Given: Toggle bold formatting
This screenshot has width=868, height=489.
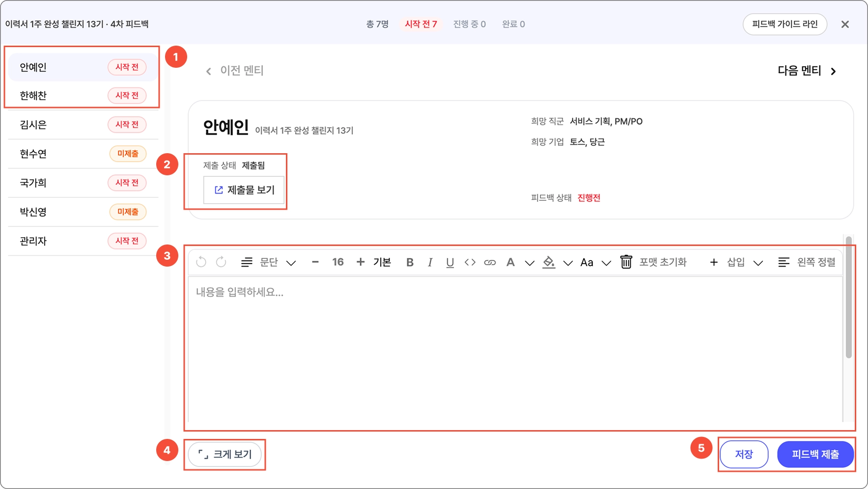Looking at the screenshot, I should pos(410,262).
